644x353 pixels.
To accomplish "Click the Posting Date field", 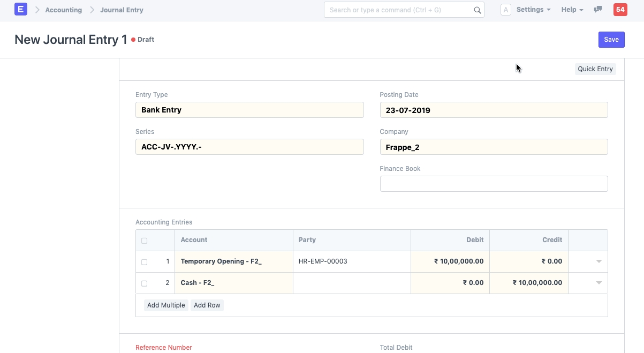I will pos(494,110).
